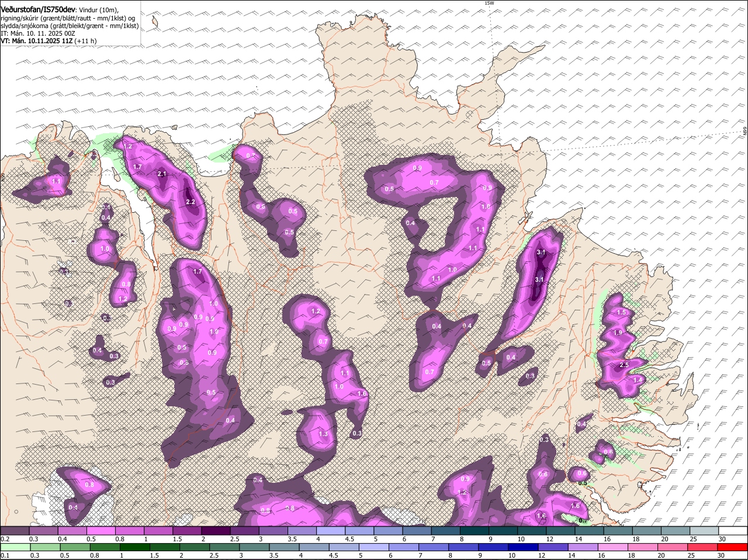The height and width of the screenshot is (560, 748).
Task: Select the '2.1' precipitation value on the map
Action: pos(162,174)
